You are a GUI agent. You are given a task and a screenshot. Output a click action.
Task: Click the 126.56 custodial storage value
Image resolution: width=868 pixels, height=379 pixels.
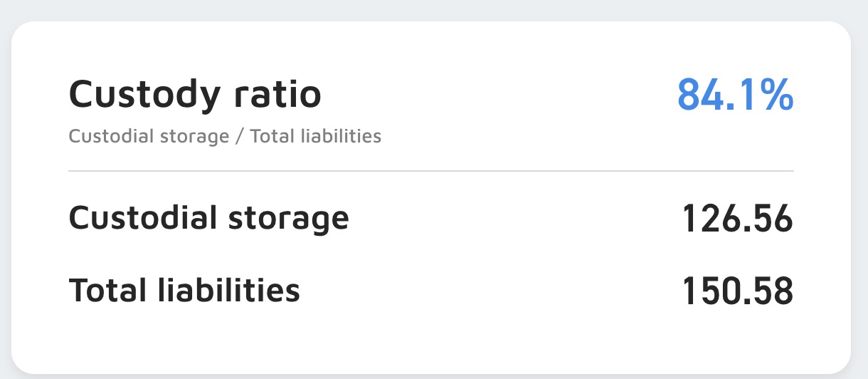[x=737, y=218]
